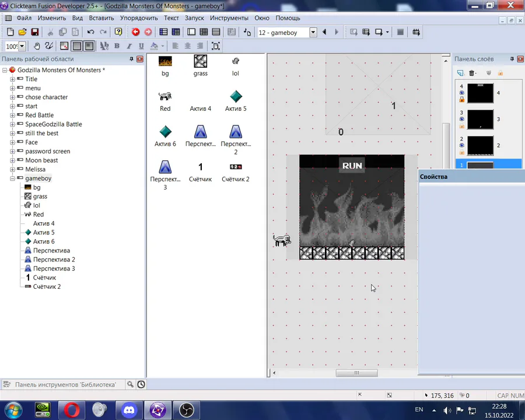The width and height of the screenshot is (525, 420).
Task: Click the red Back arrow button
Action: coord(135,32)
